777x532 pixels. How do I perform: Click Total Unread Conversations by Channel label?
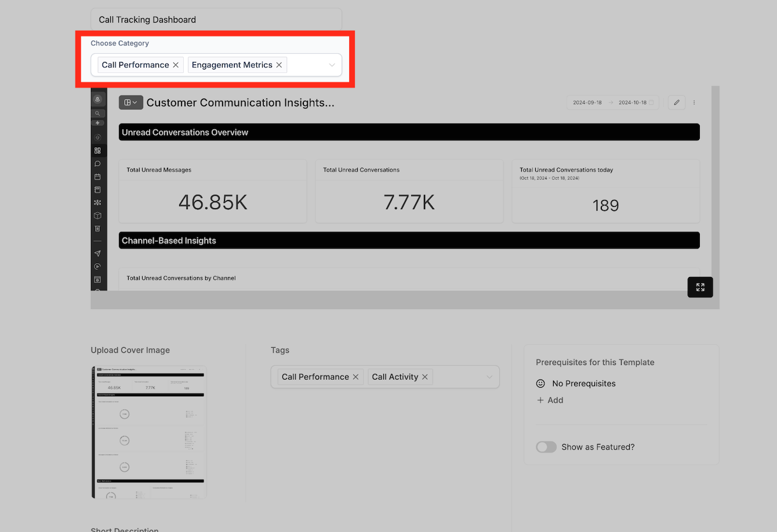coord(181,278)
